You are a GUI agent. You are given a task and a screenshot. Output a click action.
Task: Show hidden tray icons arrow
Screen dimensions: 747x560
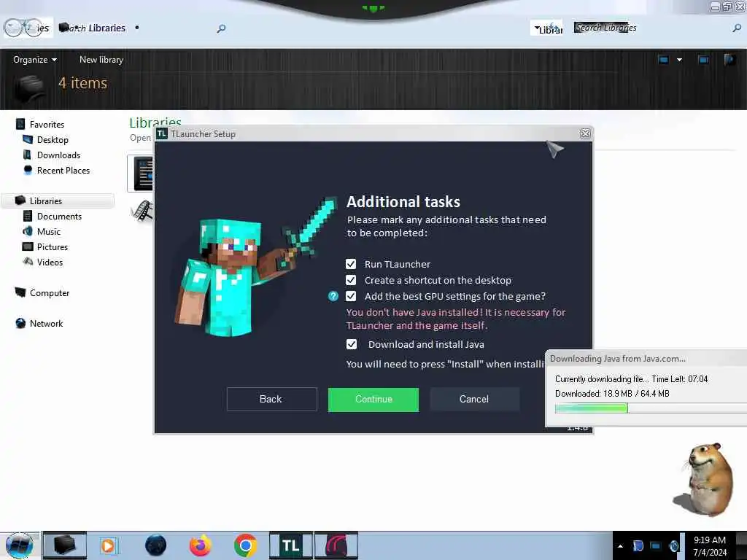coord(620,546)
